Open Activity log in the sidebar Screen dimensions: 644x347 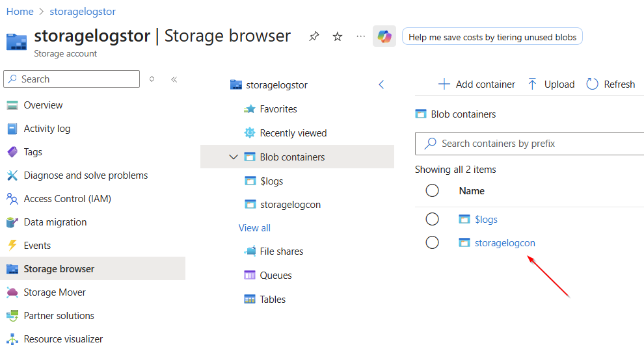click(x=47, y=129)
